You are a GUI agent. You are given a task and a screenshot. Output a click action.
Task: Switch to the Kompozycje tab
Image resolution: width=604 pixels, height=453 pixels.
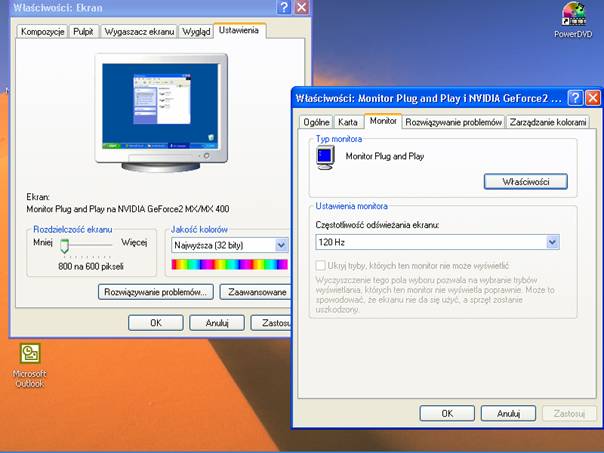[x=42, y=32]
